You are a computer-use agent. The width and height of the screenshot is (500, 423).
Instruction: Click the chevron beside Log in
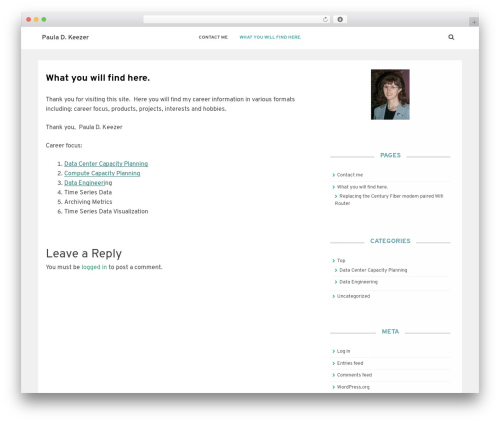click(x=334, y=351)
